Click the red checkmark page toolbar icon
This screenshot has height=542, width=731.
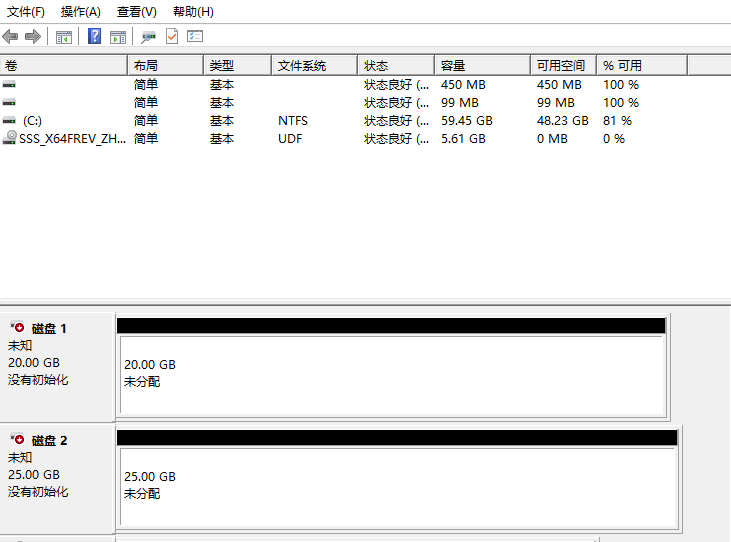[172, 37]
